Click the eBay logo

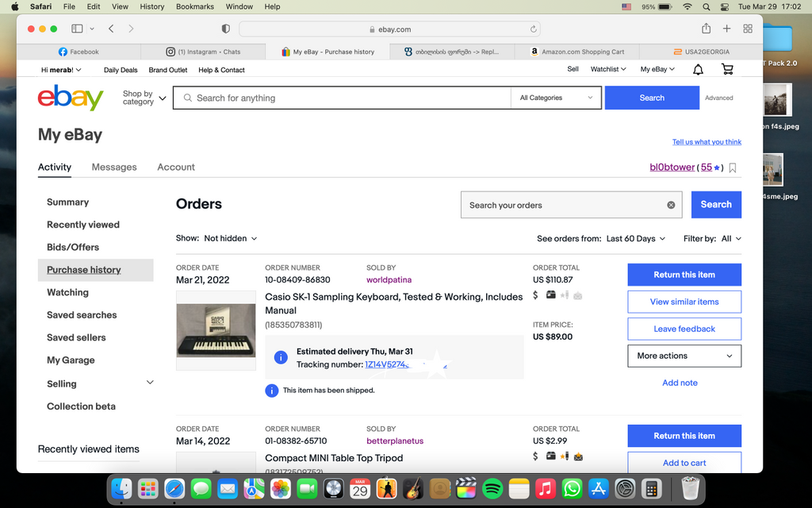(x=71, y=98)
